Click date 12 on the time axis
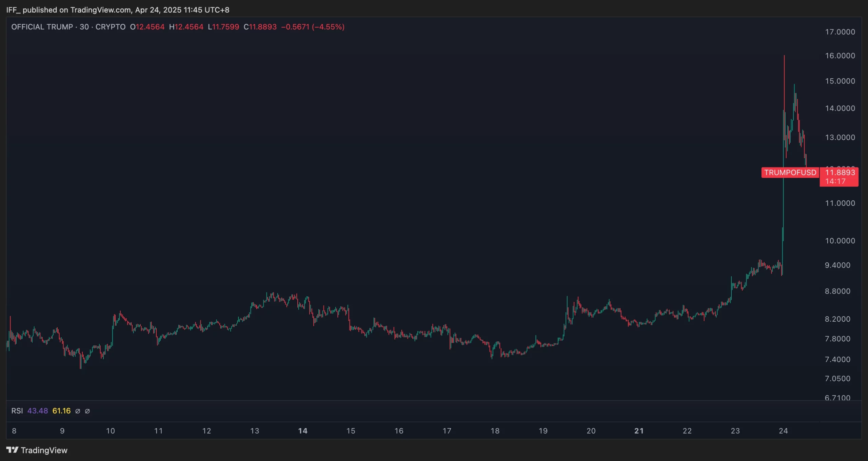The height and width of the screenshot is (461, 868). [x=206, y=431]
